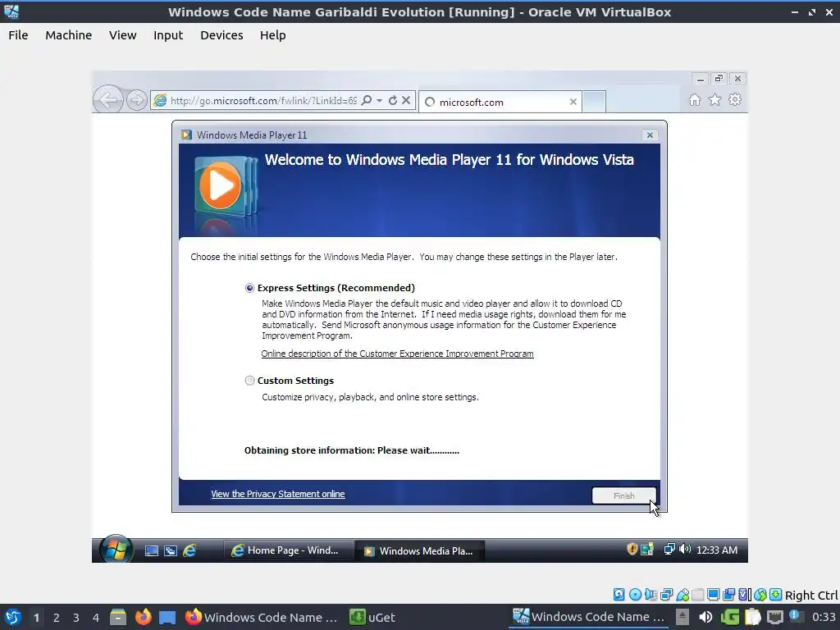Click the refresh icon in address bar
This screenshot has width=840, height=630.
click(393, 100)
